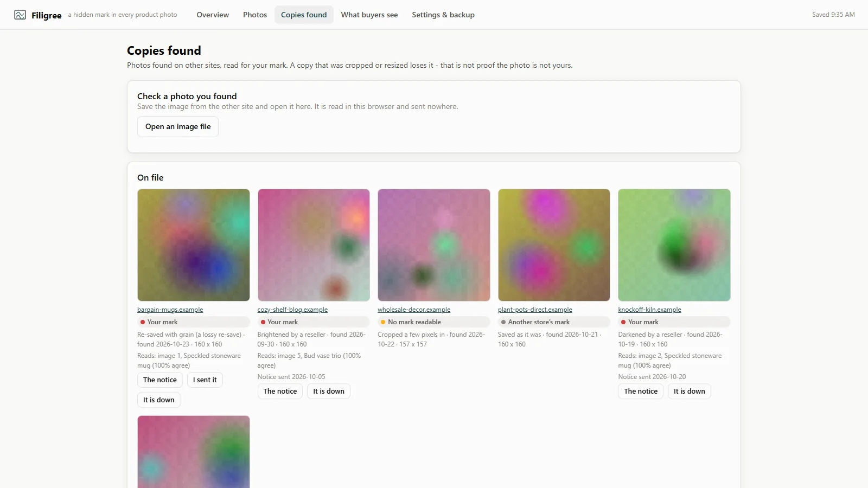The image size is (868, 488).
Task: Select the Copies found tab
Action: pyautogui.click(x=304, y=15)
